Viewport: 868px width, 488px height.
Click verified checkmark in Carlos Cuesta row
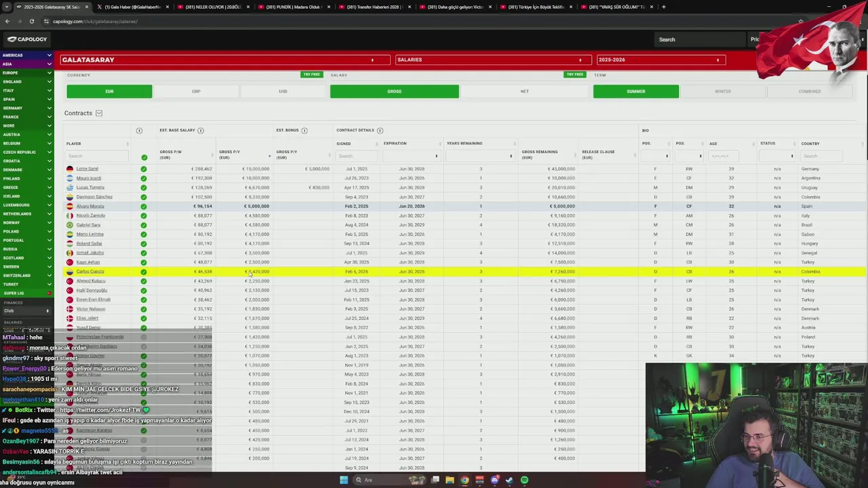(144, 272)
